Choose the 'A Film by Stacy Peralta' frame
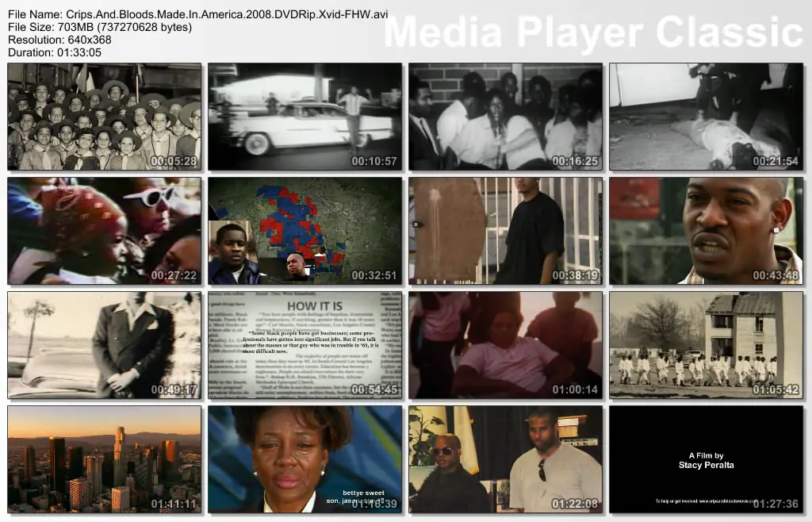Viewport: 812px width, 522px height. pos(707,459)
